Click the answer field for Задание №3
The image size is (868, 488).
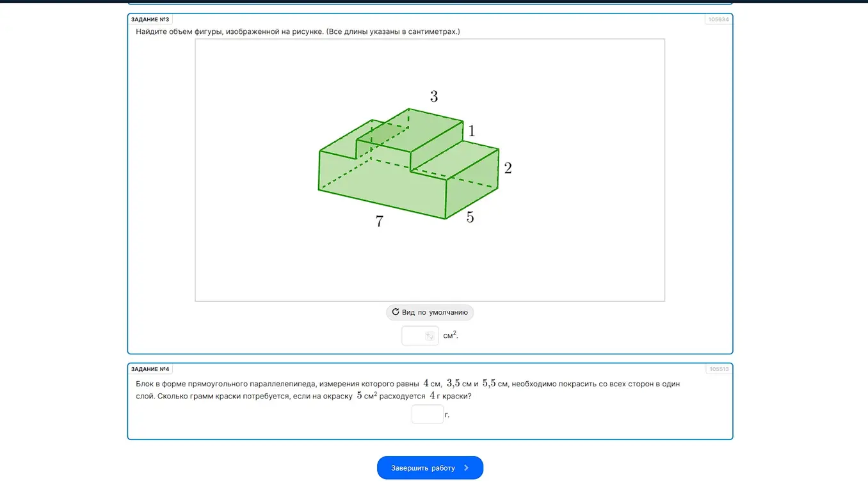(x=420, y=336)
